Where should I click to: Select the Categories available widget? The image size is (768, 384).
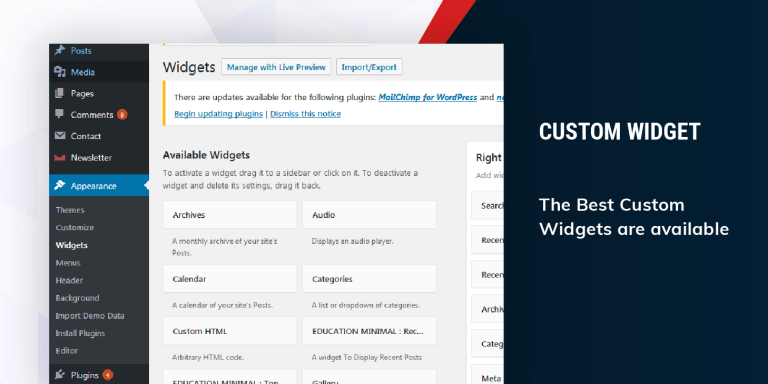pos(369,279)
